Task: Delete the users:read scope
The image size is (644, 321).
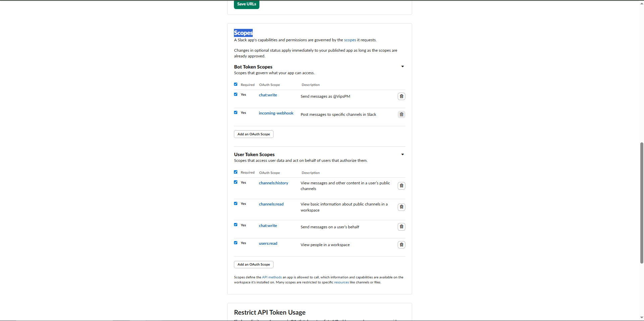Action: pyautogui.click(x=401, y=245)
